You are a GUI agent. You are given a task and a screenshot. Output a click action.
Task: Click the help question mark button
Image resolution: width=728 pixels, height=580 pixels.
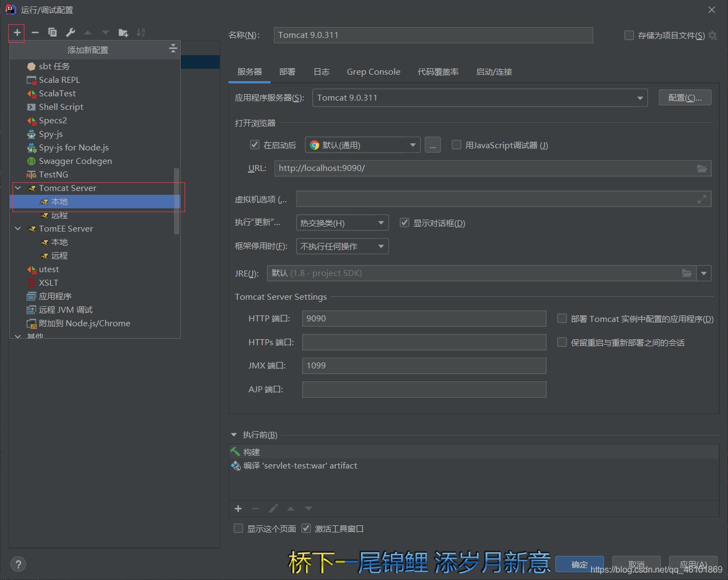coord(18,564)
